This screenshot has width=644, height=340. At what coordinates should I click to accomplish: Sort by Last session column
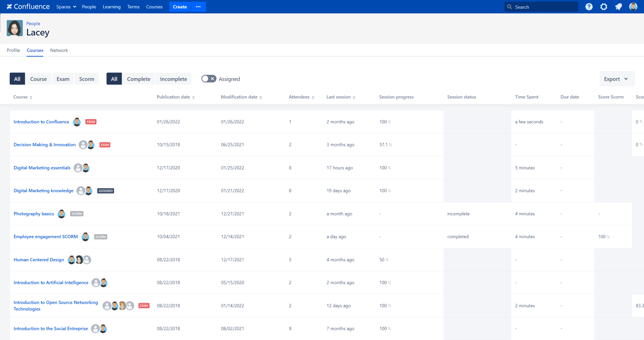[x=341, y=97]
